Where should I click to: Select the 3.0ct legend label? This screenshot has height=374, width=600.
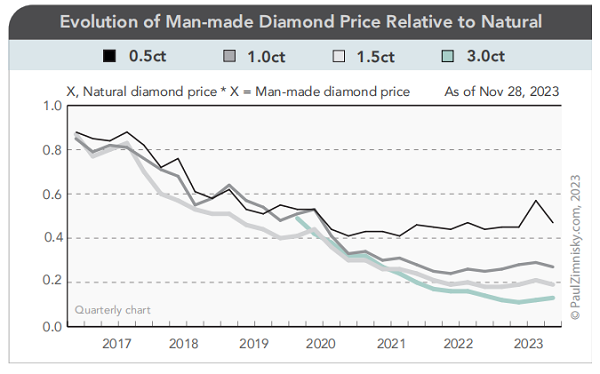pyautogui.click(x=486, y=56)
